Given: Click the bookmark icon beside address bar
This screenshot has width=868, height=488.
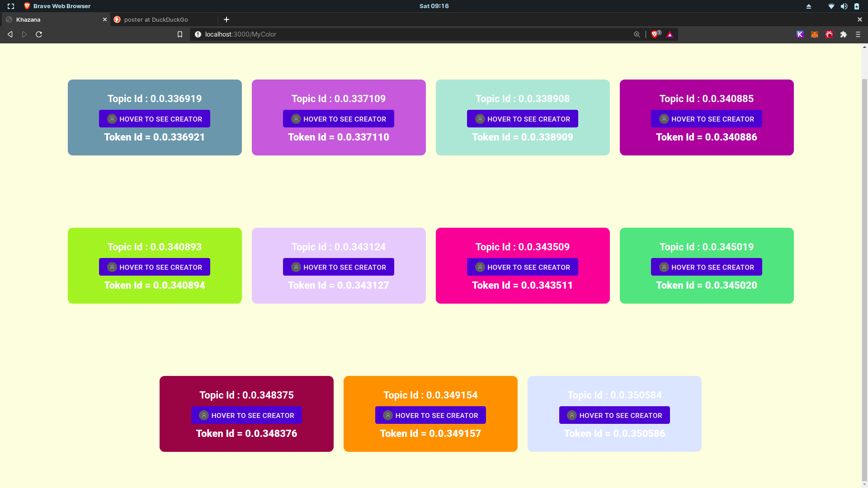Looking at the screenshot, I should coord(180,34).
